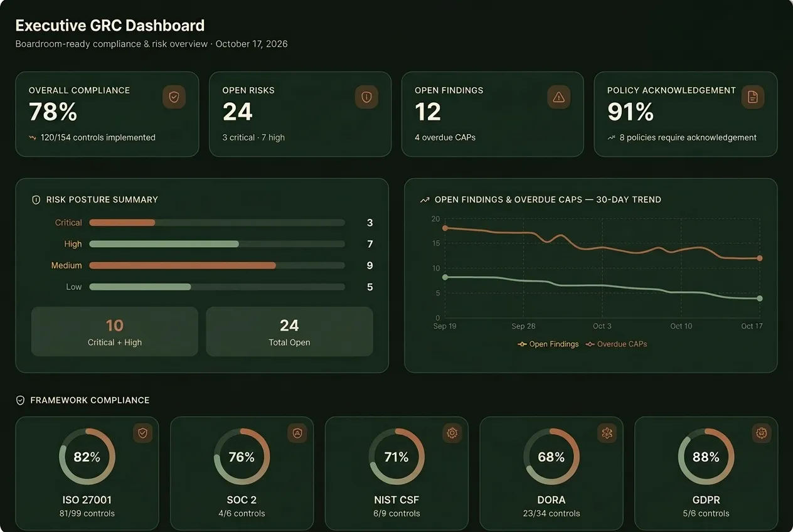Click the 'Sep 26' axis label on the chart
Image resolution: width=793 pixels, height=532 pixels.
[x=523, y=326]
